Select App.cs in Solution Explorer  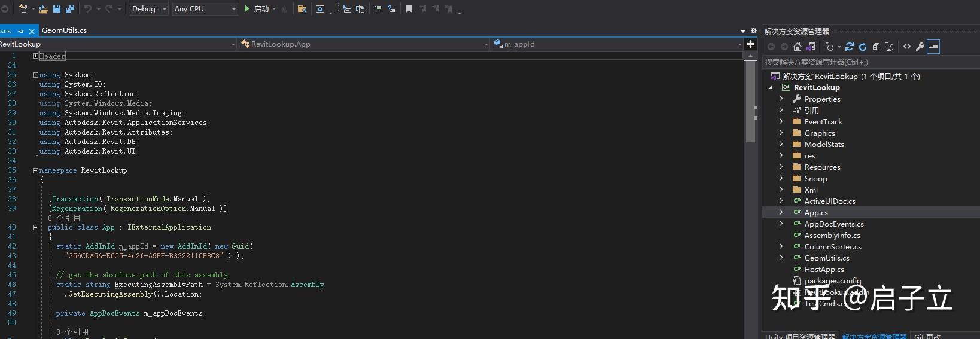pyautogui.click(x=816, y=212)
